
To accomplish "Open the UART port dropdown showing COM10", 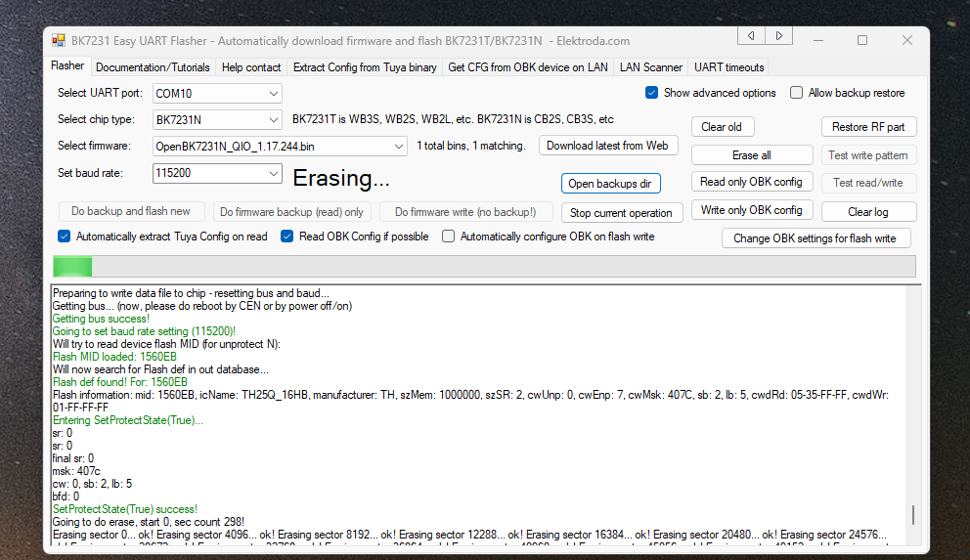I will coord(217,94).
